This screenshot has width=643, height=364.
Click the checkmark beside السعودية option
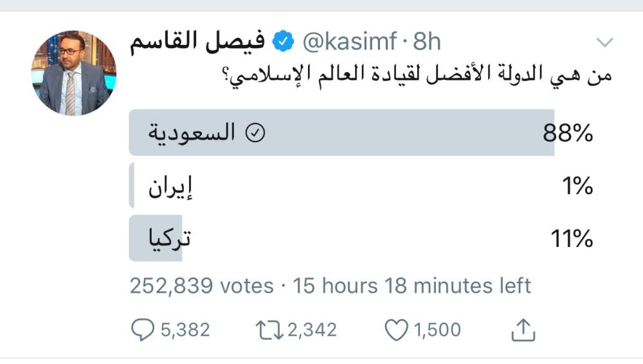click(x=256, y=133)
